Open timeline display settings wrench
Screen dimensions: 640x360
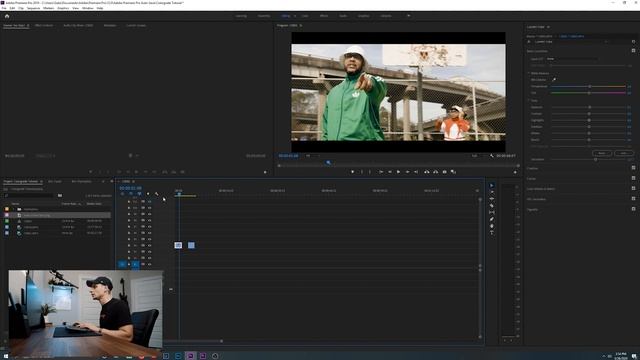click(x=156, y=193)
